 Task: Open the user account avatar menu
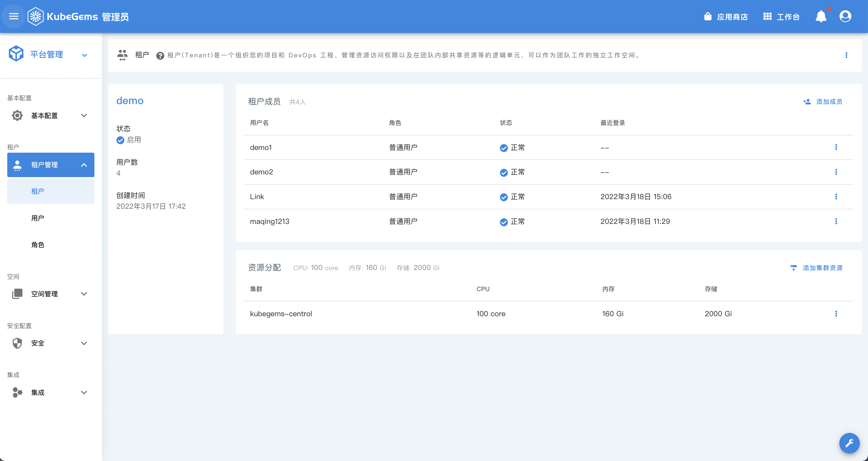point(845,16)
